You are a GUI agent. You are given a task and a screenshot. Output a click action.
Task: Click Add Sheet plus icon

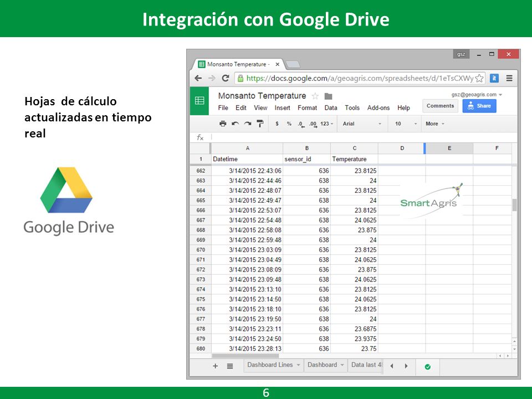point(215,366)
